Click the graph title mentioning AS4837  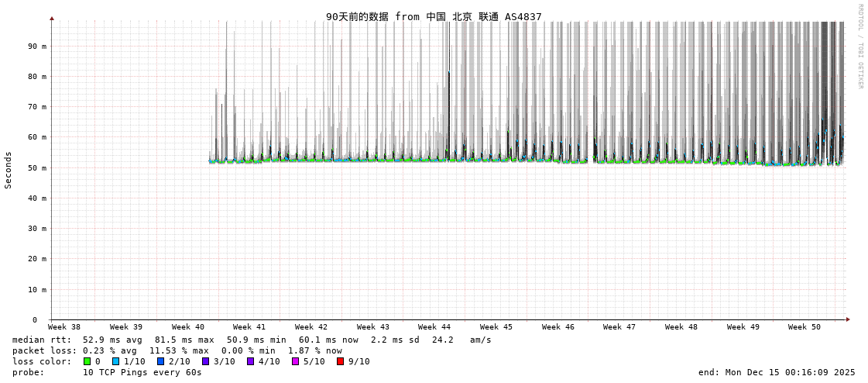point(434,16)
